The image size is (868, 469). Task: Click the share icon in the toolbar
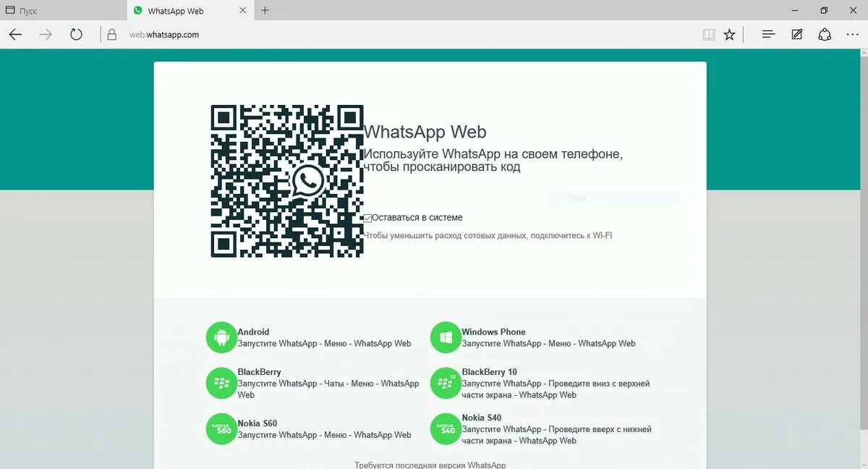click(825, 34)
